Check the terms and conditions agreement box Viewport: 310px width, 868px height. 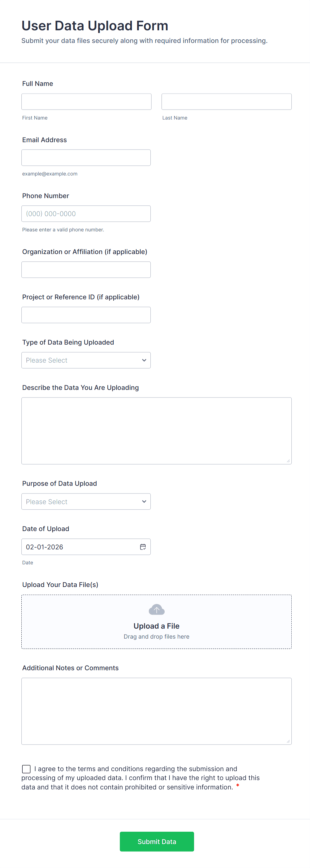[26, 768]
